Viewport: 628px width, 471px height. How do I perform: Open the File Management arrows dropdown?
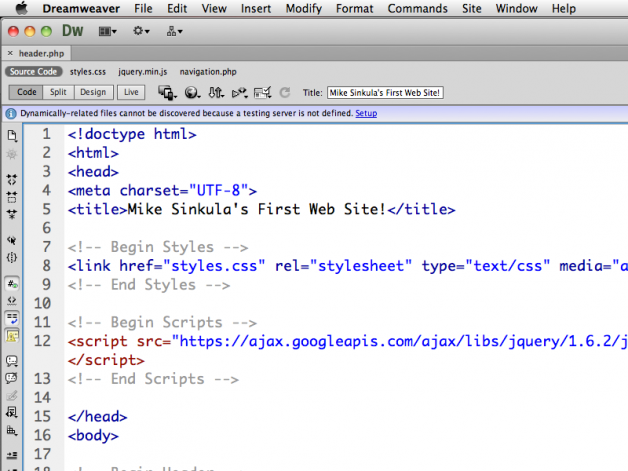pos(216,93)
